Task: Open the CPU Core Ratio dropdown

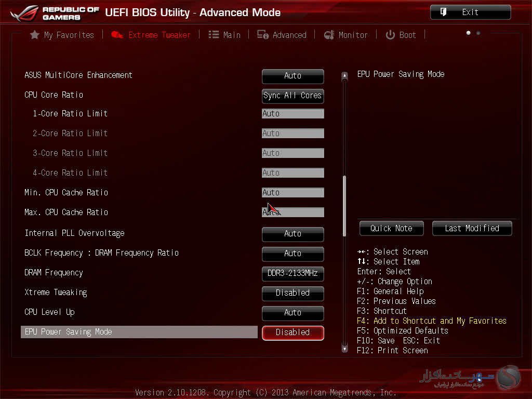Action: tap(292, 96)
